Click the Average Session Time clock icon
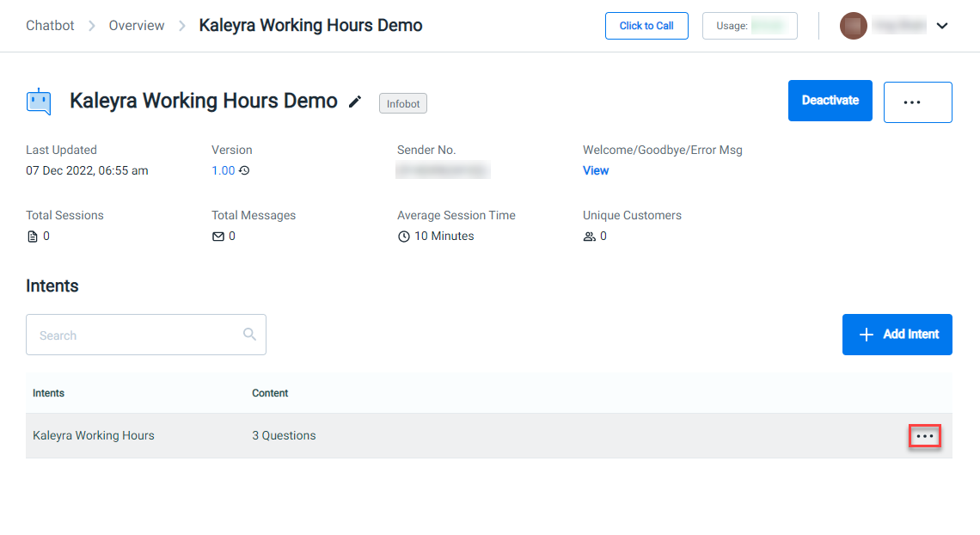 coord(404,237)
